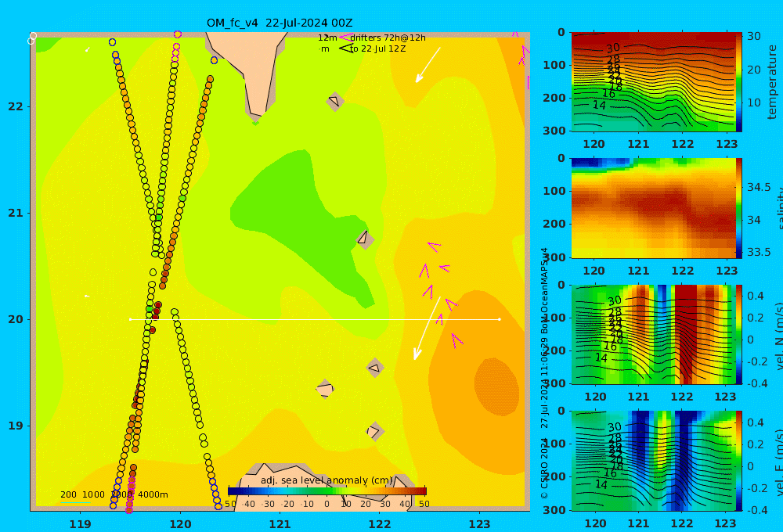Open the temperature depth section panel
The height and width of the screenshot is (532, 783).
[x=653, y=82]
